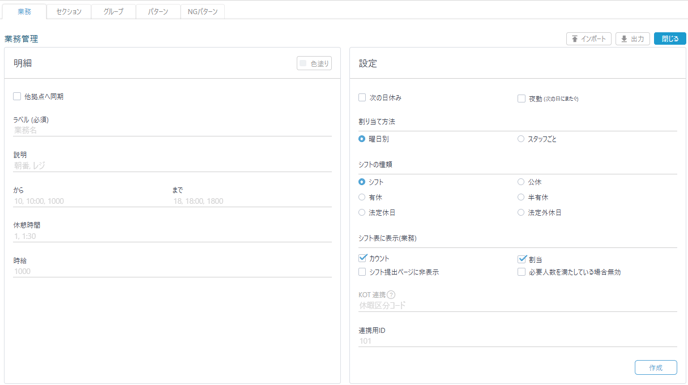This screenshot has height=385, width=688.
Task: Open the グループ tab
Action: tap(113, 12)
